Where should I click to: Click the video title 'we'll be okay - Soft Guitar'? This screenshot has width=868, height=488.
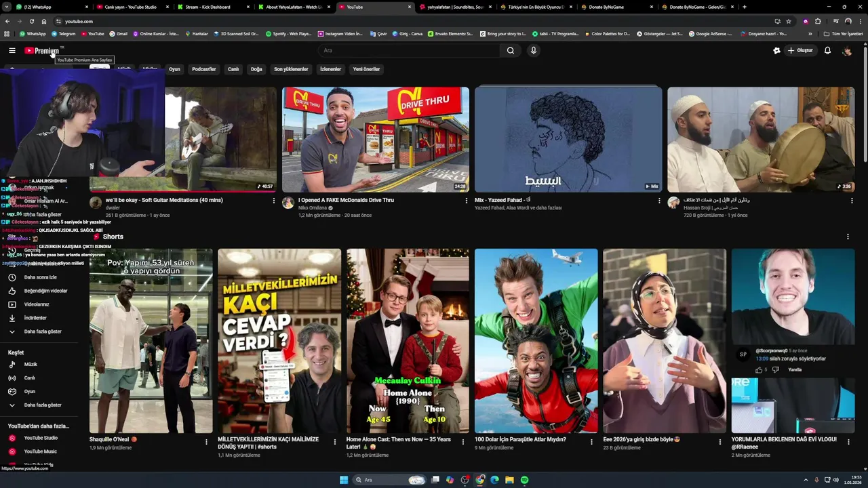click(164, 200)
